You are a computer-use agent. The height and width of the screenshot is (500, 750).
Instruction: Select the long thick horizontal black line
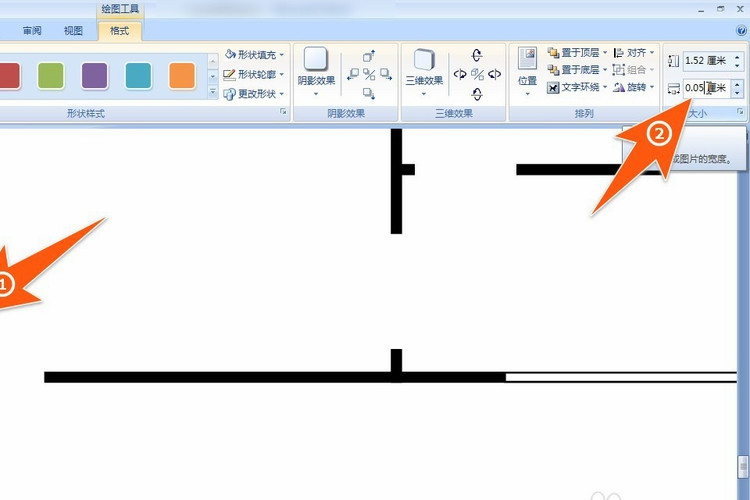coord(275,377)
